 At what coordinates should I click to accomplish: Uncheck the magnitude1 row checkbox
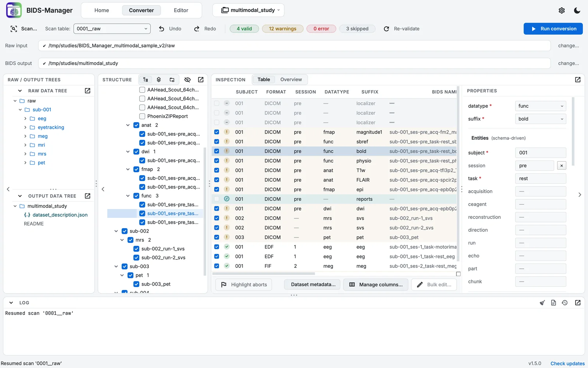pyautogui.click(x=216, y=132)
